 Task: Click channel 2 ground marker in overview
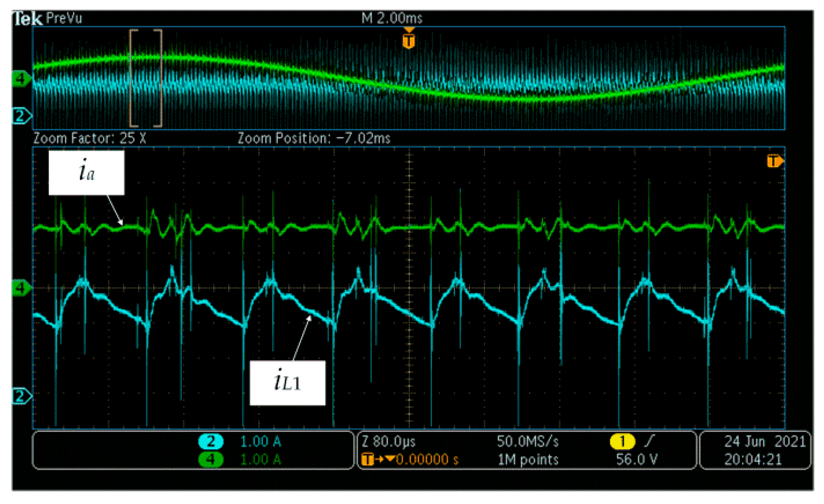click(20, 115)
